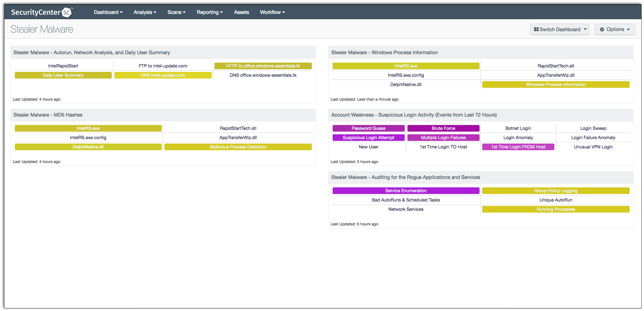
Task: Click AppTransferWiz.dll in Windows Process Information
Action: [x=556, y=75]
